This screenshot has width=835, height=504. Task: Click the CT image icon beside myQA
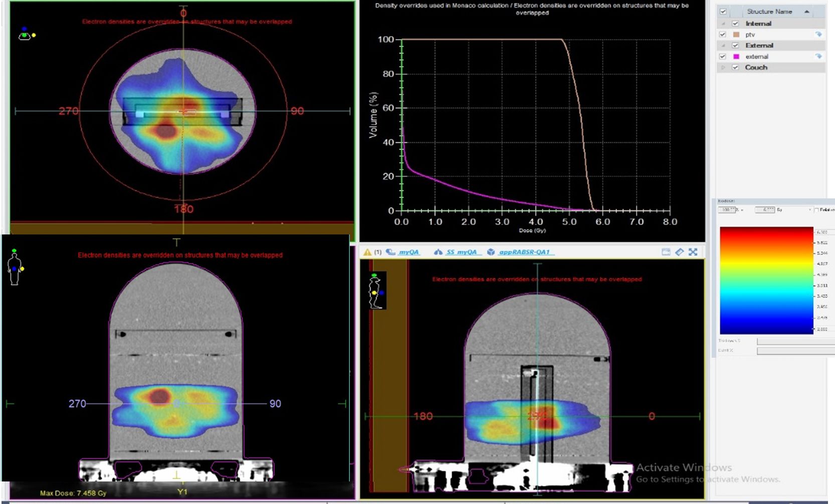pyautogui.click(x=391, y=252)
